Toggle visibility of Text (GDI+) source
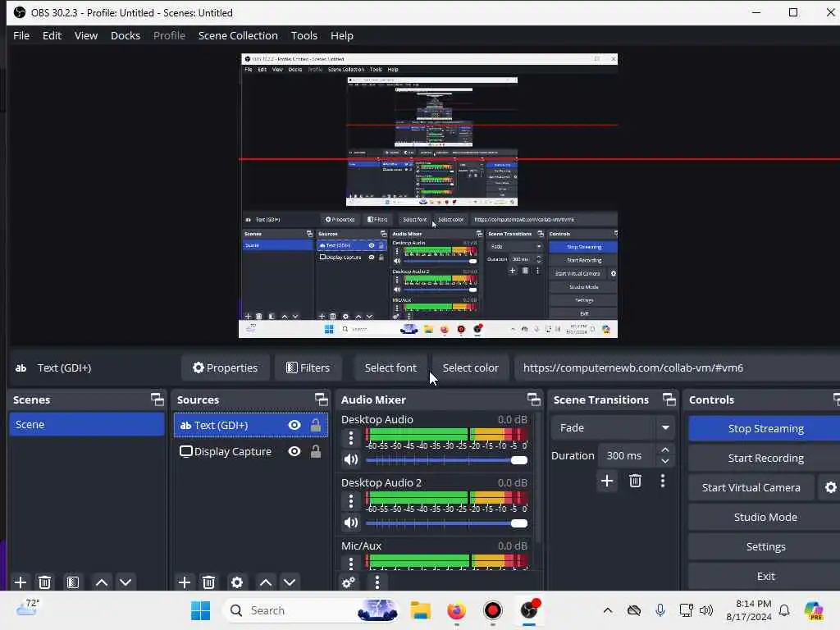 pyautogui.click(x=294, y=426)
